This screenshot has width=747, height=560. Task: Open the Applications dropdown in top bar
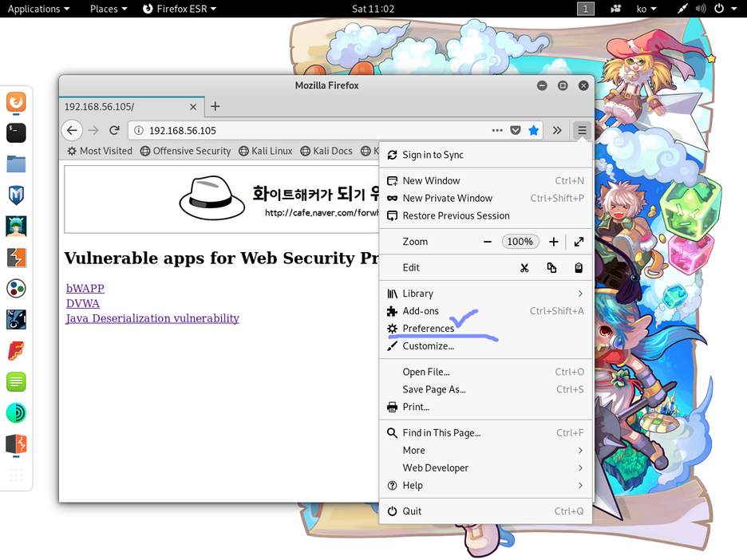pos(38,9)
